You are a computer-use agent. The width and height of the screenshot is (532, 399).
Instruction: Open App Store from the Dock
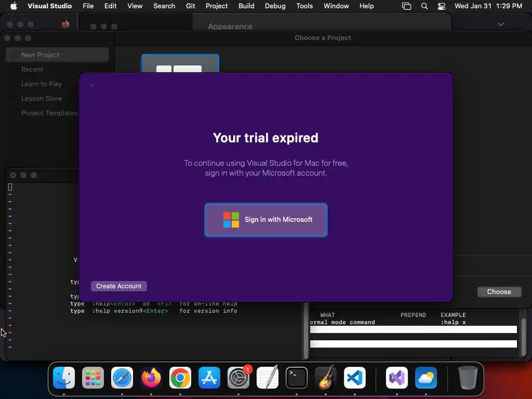pos(209,378)
